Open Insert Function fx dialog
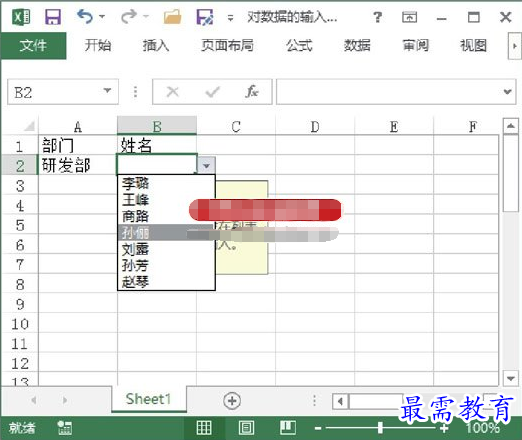This screenshot has height=440, width=522. coord(252,91)
